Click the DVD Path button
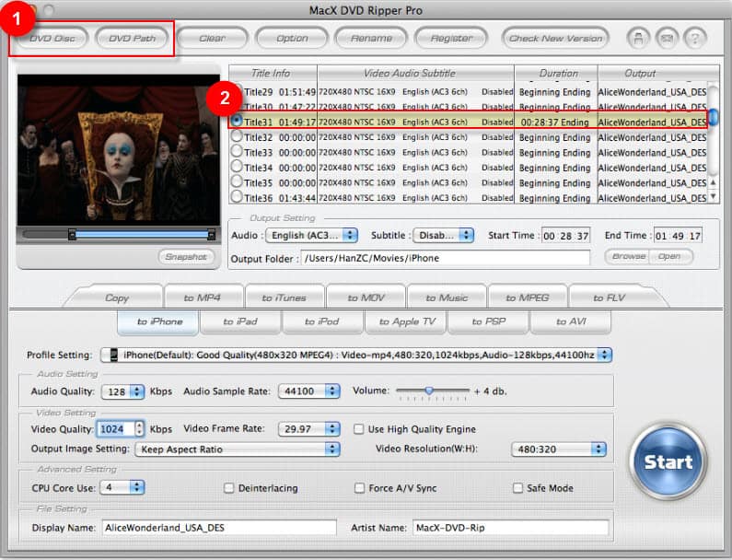732x560 pixels. coord(132,39)
